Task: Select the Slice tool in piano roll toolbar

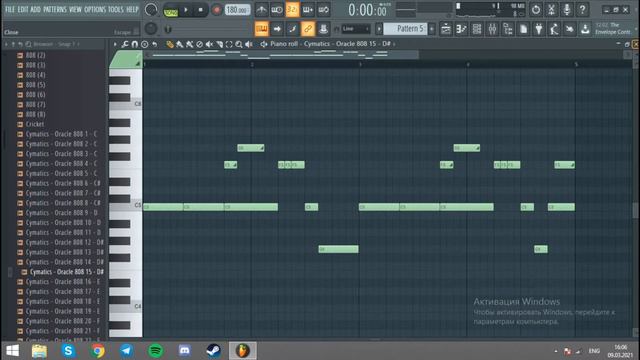Action: tap(219, 44)
